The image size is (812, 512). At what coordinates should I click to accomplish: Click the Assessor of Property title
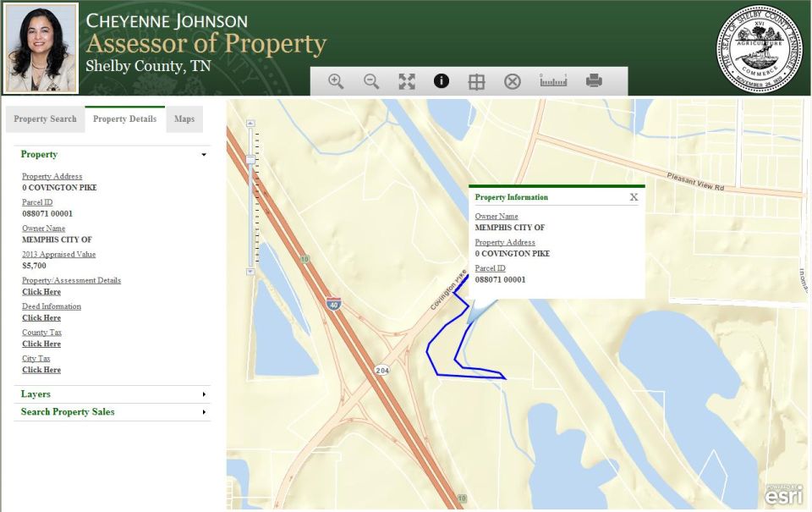click(206, 43)
